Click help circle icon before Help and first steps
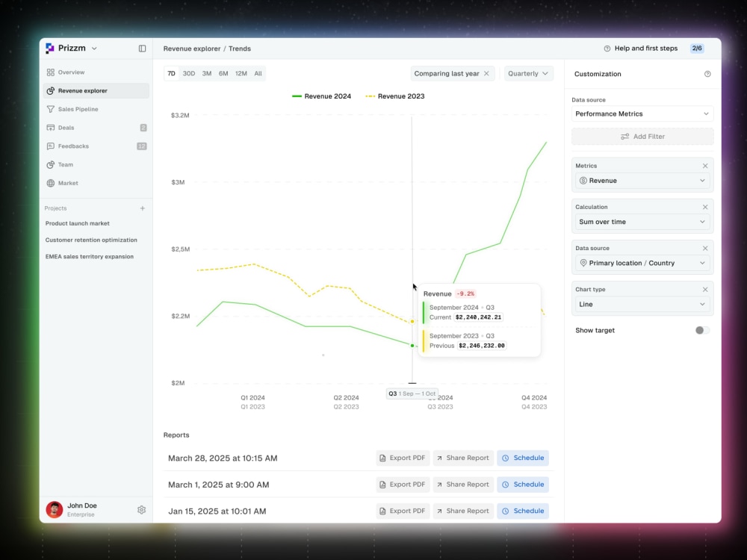The image size is (747, 560). pyautogui.click(x=607, y=49)
